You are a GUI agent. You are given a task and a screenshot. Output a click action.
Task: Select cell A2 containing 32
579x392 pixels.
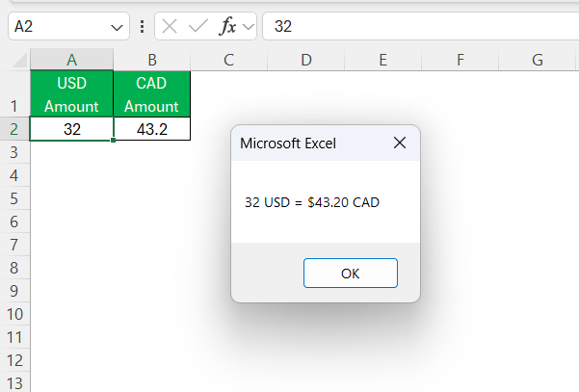point(71,129)
